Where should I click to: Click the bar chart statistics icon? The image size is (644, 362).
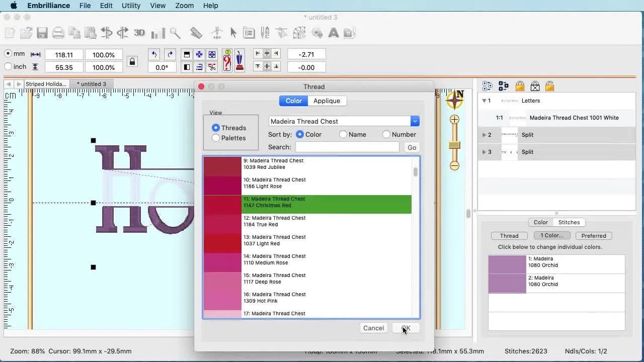pyautogui.click(x=158, y=33)
